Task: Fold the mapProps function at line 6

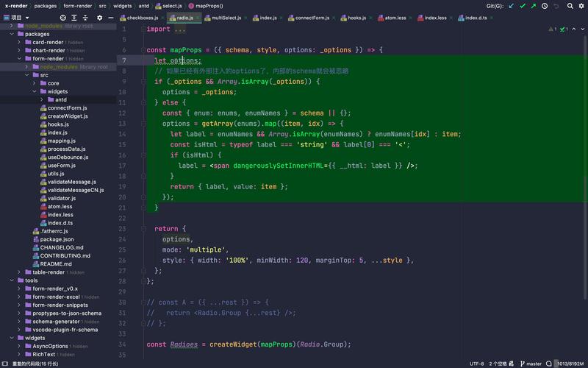Action: pyautogui.click(x=143, y=50)
